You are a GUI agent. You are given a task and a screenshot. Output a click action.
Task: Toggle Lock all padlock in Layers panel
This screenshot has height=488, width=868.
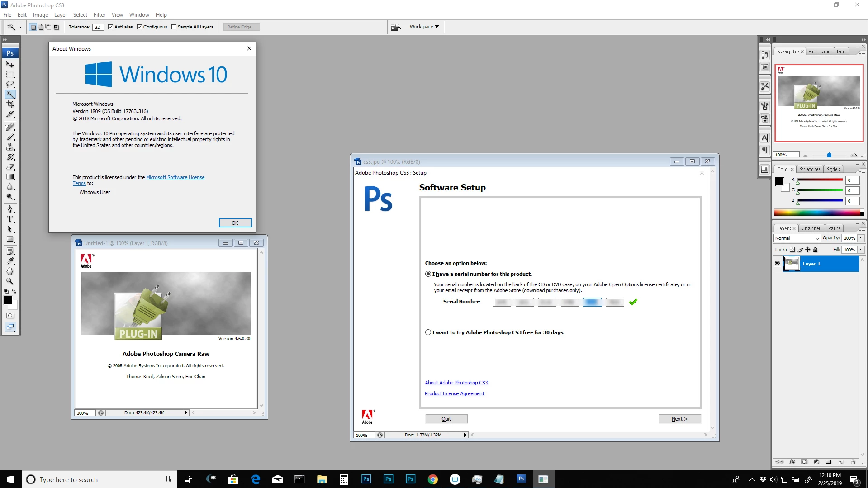(x=815, y=250)
